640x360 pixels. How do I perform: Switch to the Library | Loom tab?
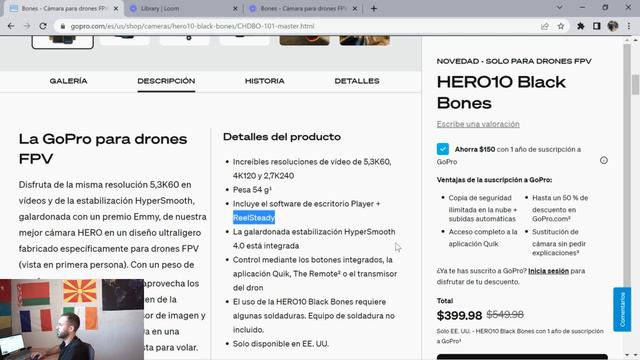click(183, 9)
